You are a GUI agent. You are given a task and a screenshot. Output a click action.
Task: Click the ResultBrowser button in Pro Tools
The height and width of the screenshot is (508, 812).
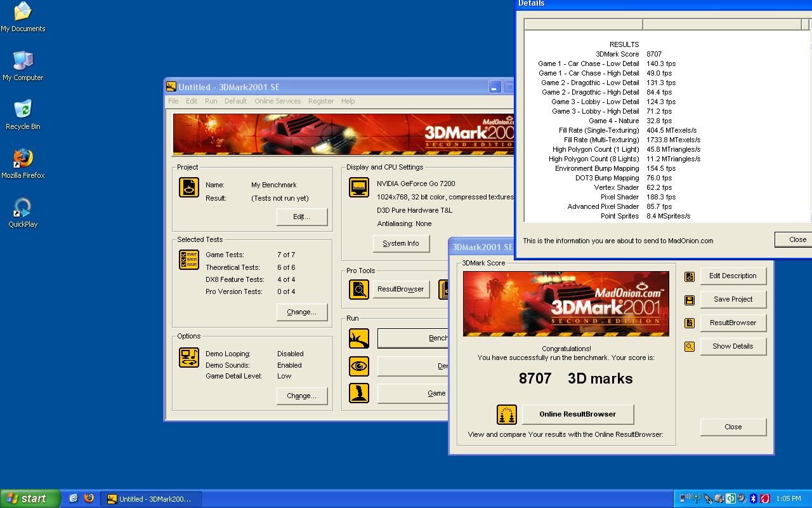click(x=401, y=290)
